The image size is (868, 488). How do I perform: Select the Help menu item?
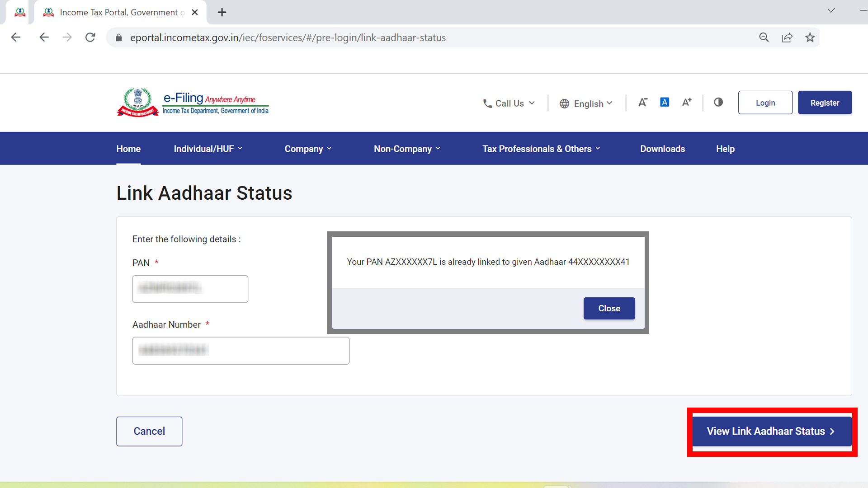[725, 148]
